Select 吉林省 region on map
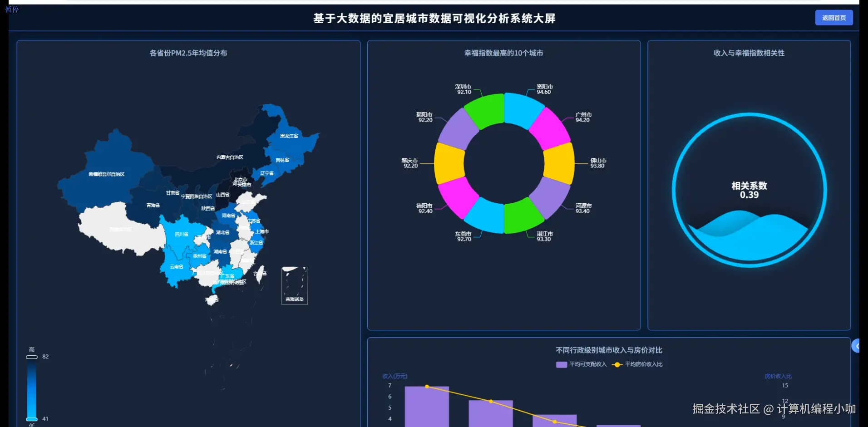 [x=282, y=160]
